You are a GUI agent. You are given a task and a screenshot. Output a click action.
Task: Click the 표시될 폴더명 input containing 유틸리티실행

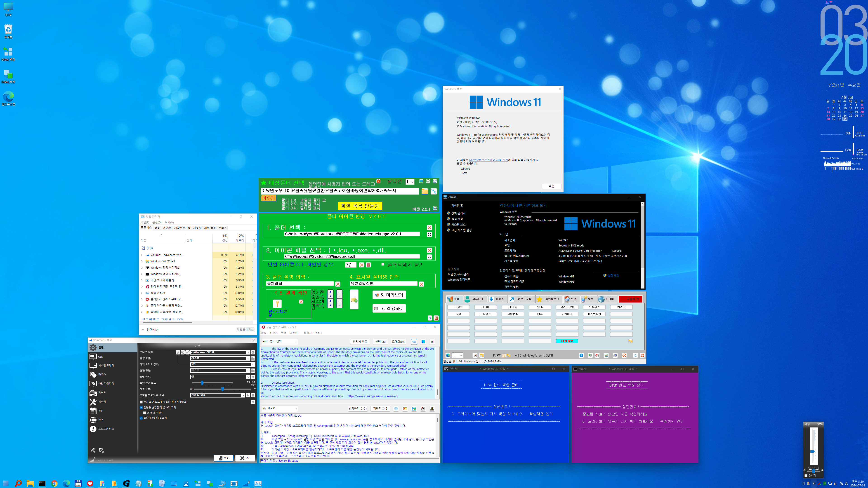pos(383,284)
